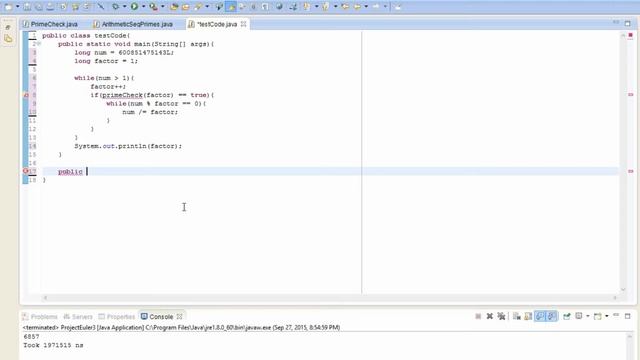Click the Restore icon in left sidebar
The image size is (640, 360).
click(x=8, y=27)
